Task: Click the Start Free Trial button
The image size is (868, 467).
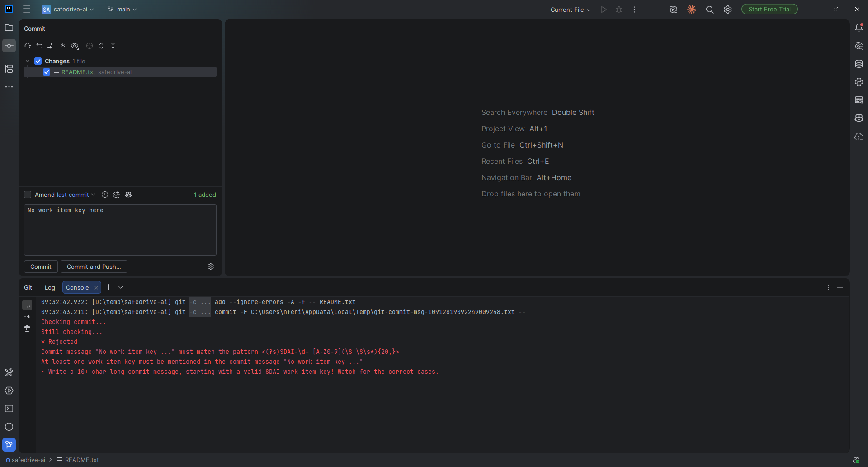Action: [769, 9]
